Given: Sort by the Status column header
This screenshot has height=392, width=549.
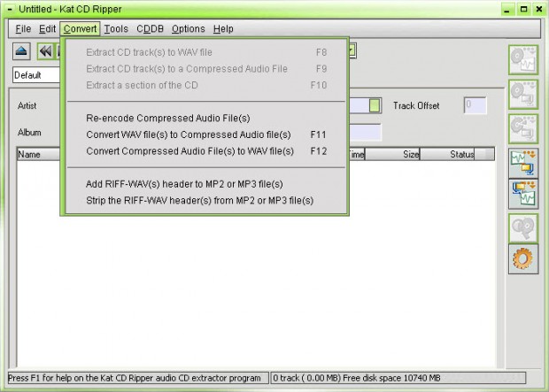Looking at the screenshot, I should (447, 154).
